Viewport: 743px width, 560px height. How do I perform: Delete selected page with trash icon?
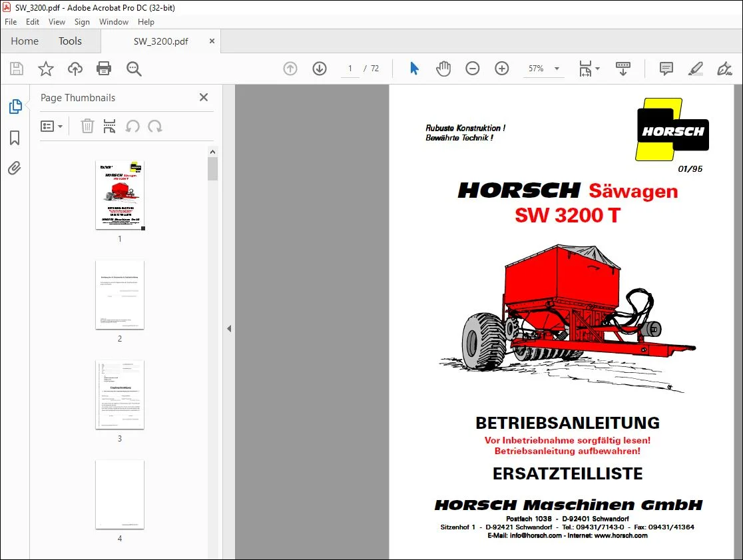(87, 126)
